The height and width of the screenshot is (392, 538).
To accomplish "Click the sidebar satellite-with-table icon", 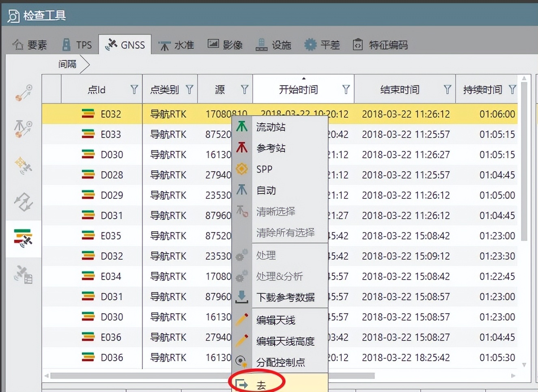I will pyautogui.click(x=24, y=275).
